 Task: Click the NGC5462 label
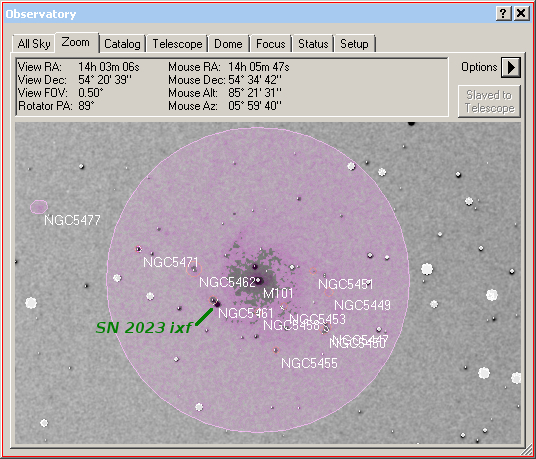click(227, 282)
